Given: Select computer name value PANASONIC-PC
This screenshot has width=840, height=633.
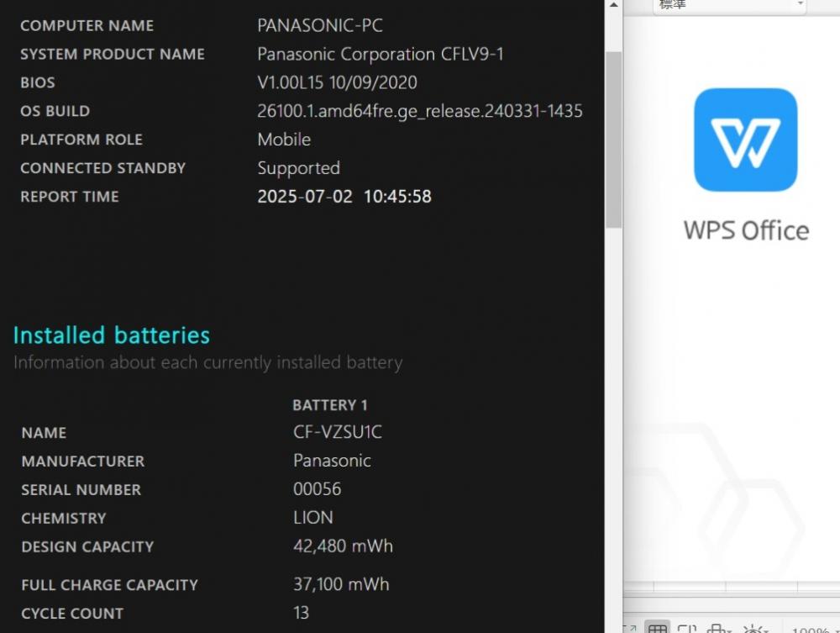Looking at the screenshot, I should click(x=320, y=26).
